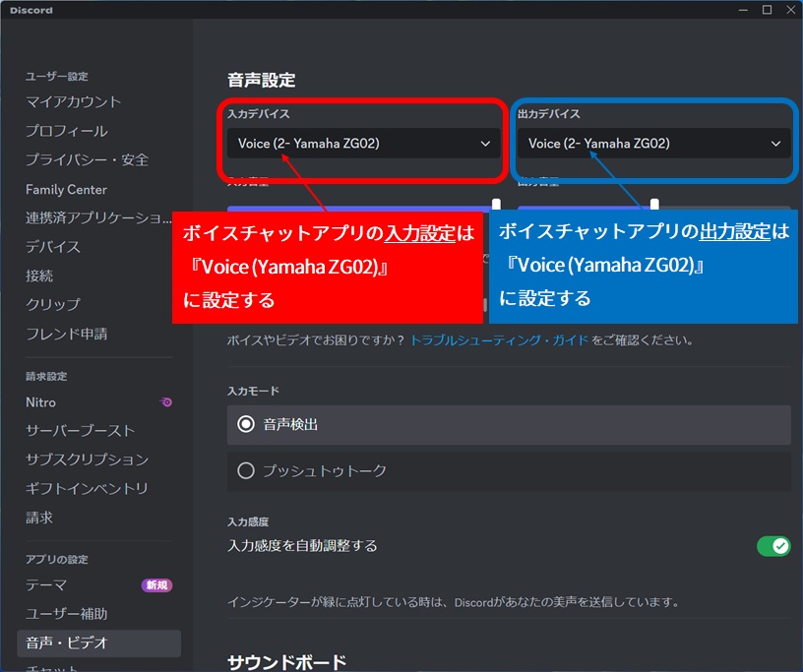The height and width of the screenshot is (672, 803).
Task: Click the アプリの設定 section header
Action: click(57, 559)
